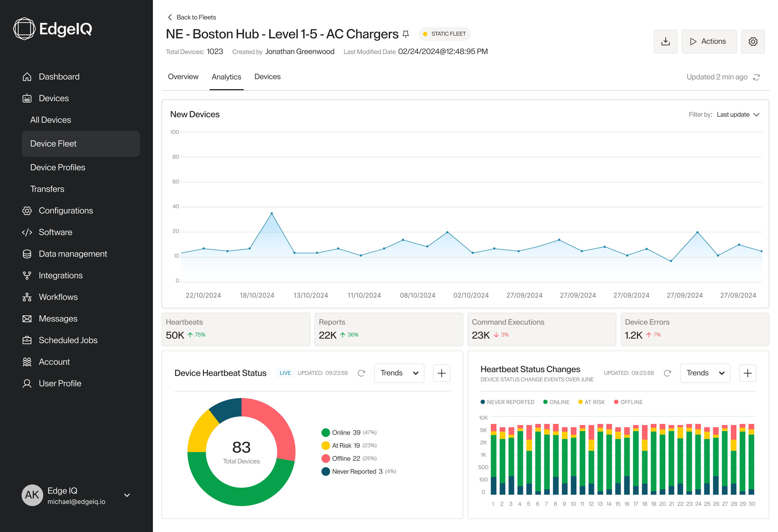Open Trends dropdown in Device Heartbeat Status
Image resolution: width=778 pixels, height=532 pixels.
click(x=399, y=373)
